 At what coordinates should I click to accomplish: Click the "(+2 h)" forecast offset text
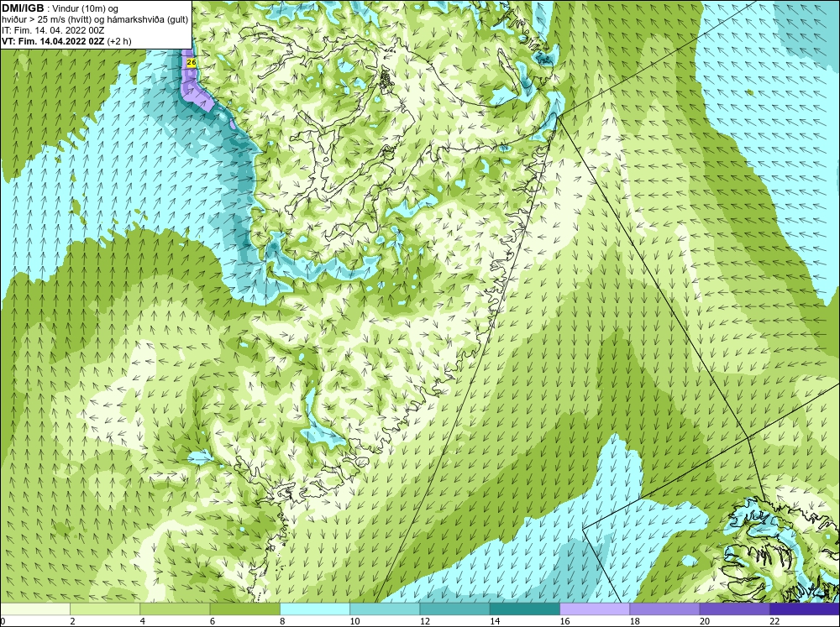pyautogui.click(x=119, y=40)
